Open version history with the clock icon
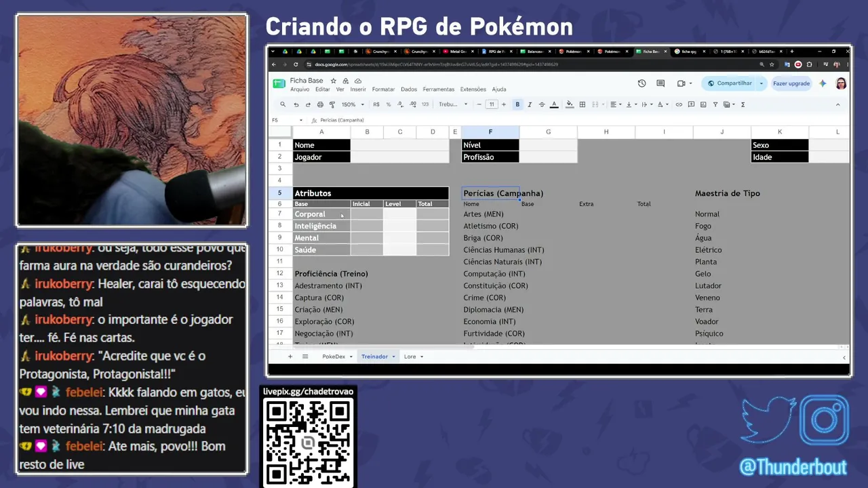868x488 pixels. pos(642,83)
